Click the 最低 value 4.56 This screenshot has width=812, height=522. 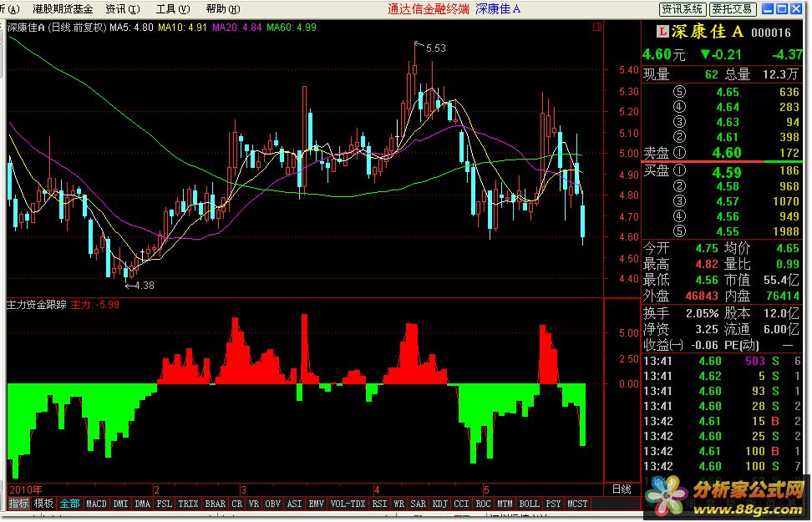click(707, 280)
